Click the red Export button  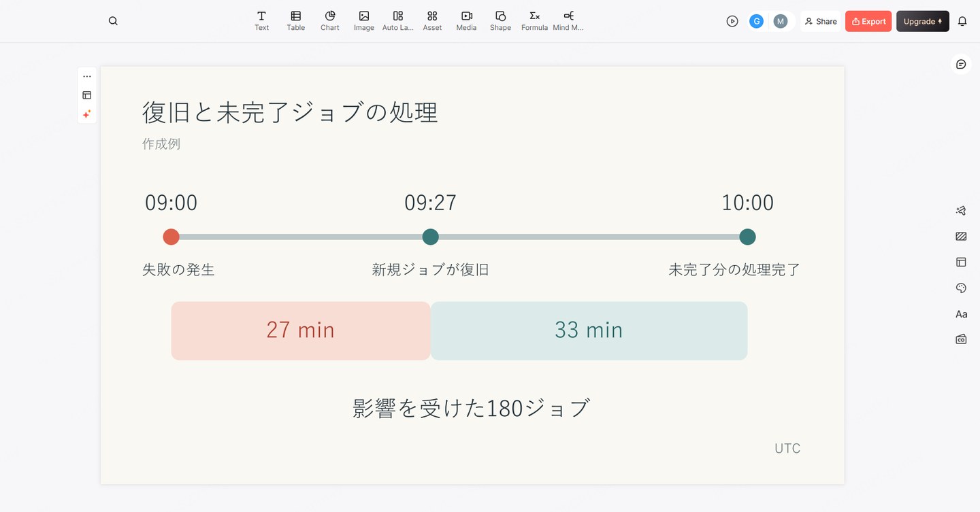point(868,21)
